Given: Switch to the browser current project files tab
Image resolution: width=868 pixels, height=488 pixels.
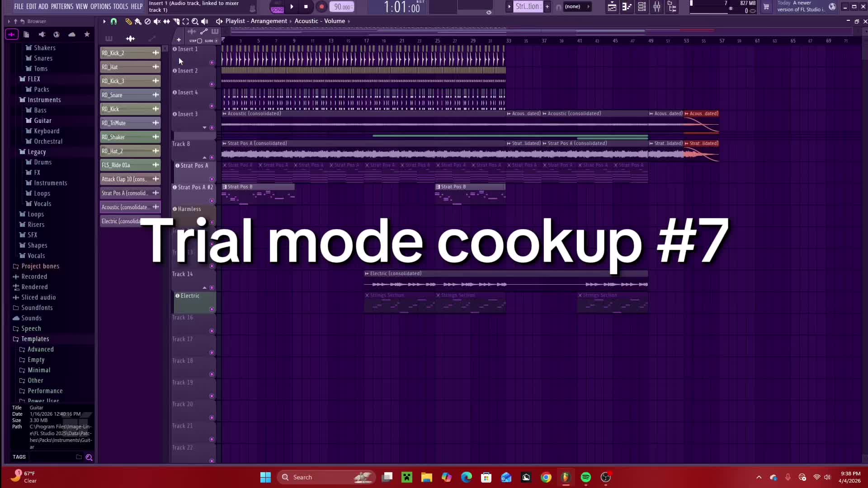Looking at the screenshot, I should pos(26,34).
